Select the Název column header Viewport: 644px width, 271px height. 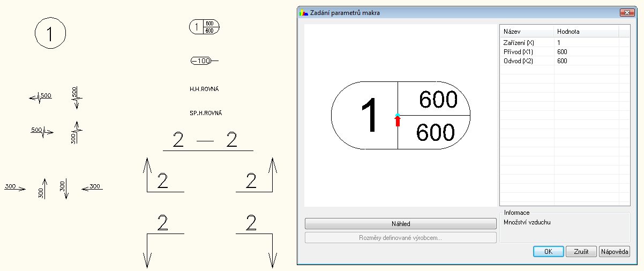[527, 32]
